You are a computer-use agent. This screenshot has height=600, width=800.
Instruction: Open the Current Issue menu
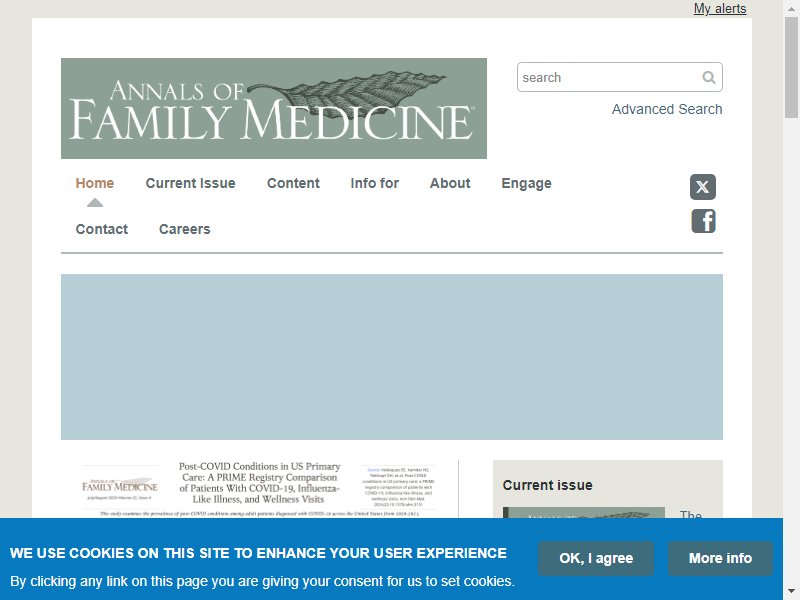(x=190, y=183)
